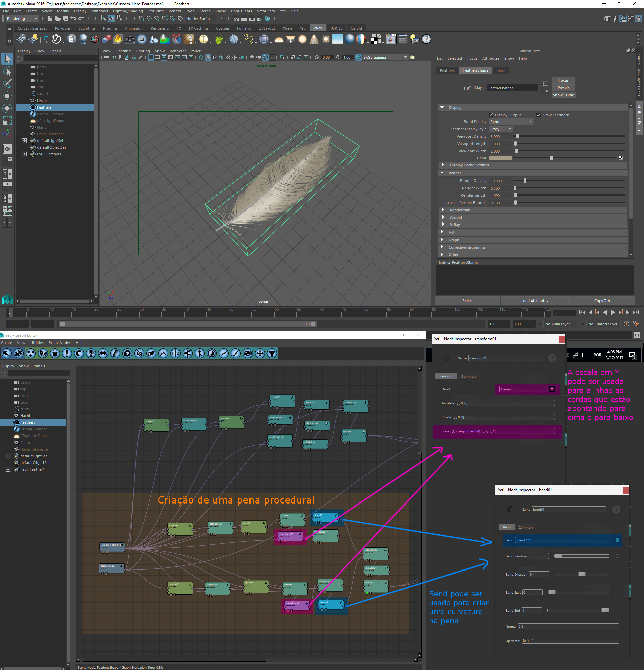
Task: Click the V-Ray sun light shelf icon
Action: pyautogui.click(x=326, y=39)
